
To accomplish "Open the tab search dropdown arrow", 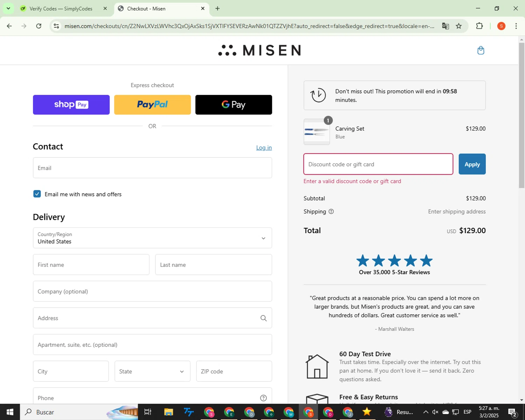I will [x=8, y=8].
